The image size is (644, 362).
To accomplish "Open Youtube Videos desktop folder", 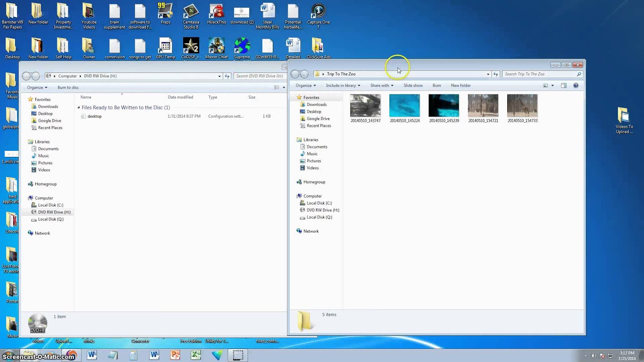I will click(89, 16).
